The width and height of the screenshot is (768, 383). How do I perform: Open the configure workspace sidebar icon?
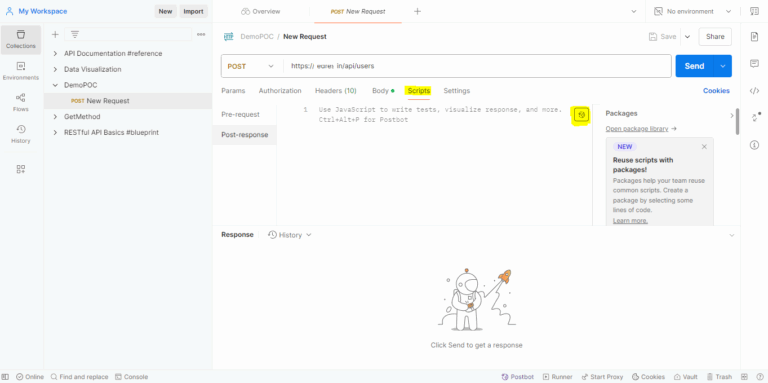(21, 169)
